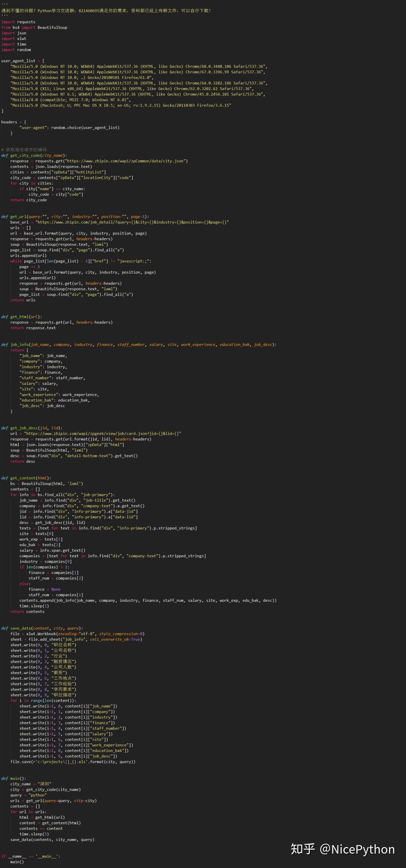Click the 'def save_data(content, city, query):' definition
406x868 pixels.
[42, 628]
